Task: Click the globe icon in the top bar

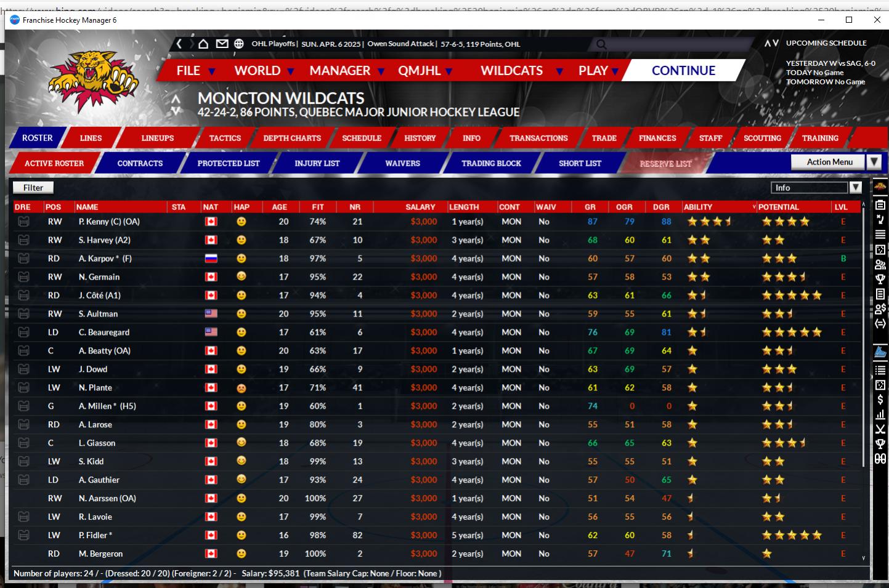Action: pyautogui.click(x=239, y=44)
